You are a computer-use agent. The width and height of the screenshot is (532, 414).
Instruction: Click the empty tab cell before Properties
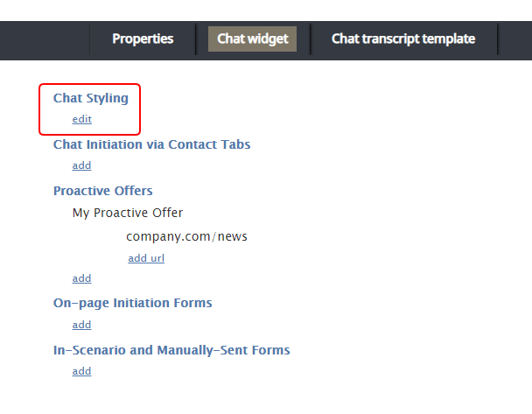tap(45, 41)
